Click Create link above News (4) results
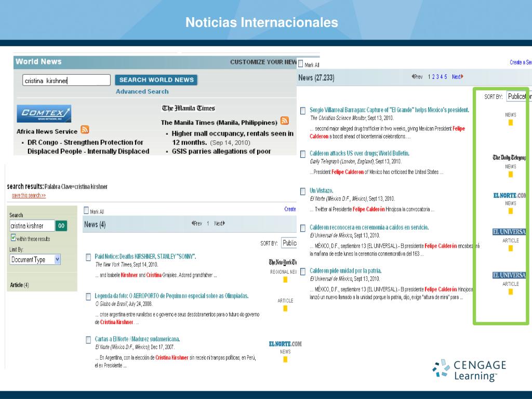This screenshot has width=532, height=399. tap(290, 209)
